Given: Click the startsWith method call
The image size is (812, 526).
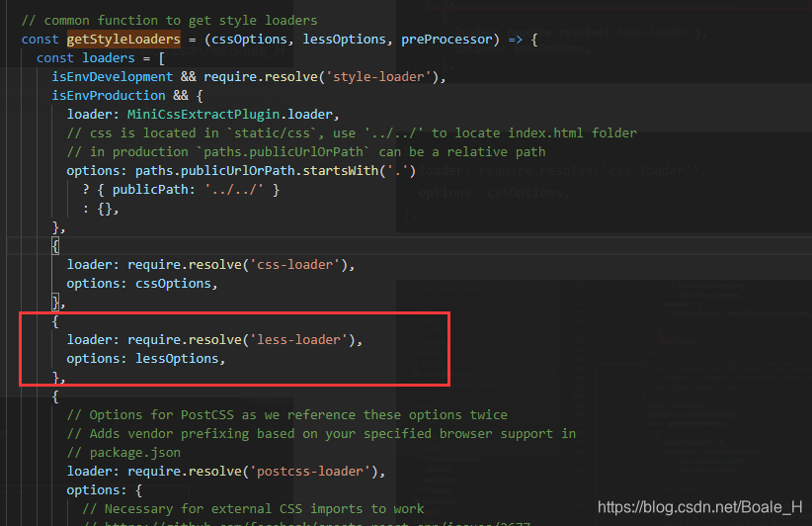Looking at the screenshot, I should [x=340, y=170].
